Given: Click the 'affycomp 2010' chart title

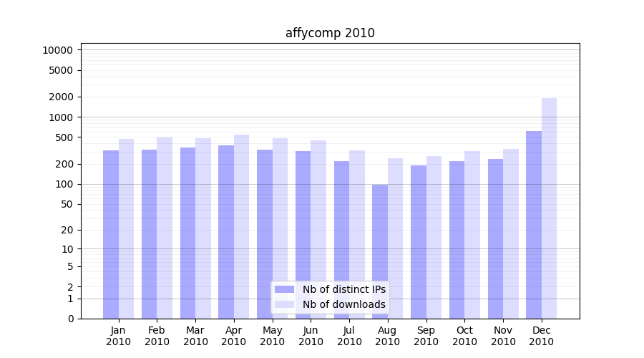Looking at the screenshot, I should pyautogui.click(x=330, y=33).
